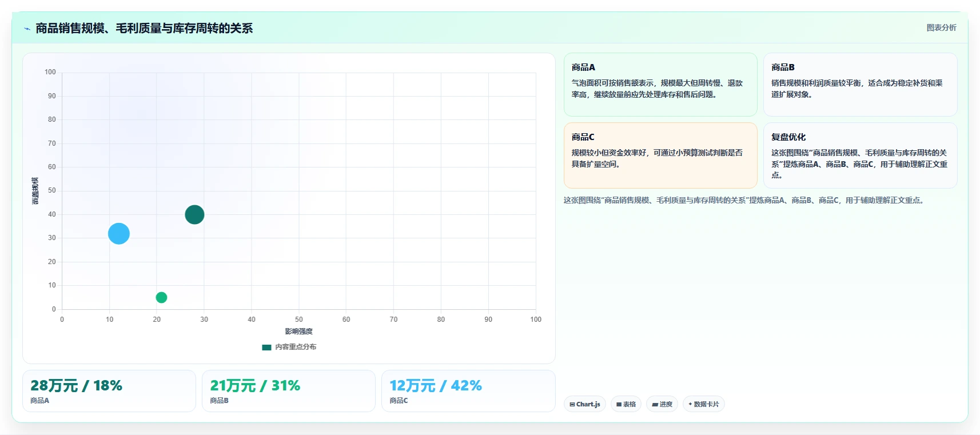Open the 复盘优化 card

click(x=860, y=155)
